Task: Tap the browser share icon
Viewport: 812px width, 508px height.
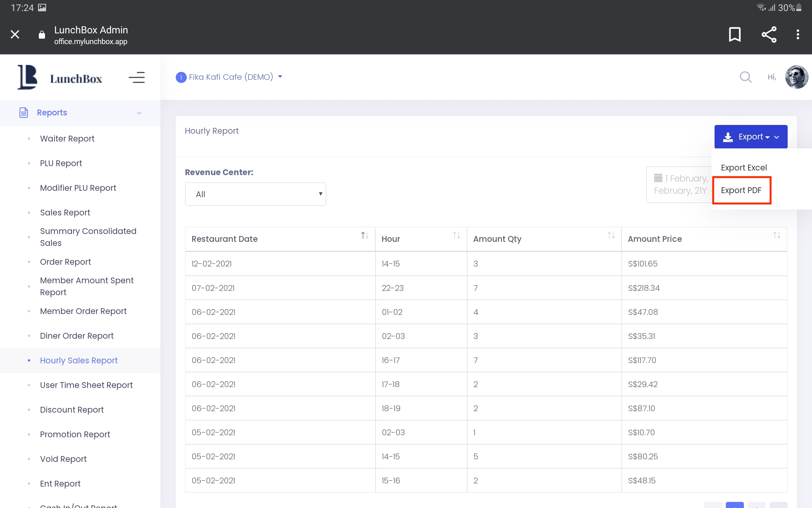Action: pyautogui.click(x=769, y=34)
